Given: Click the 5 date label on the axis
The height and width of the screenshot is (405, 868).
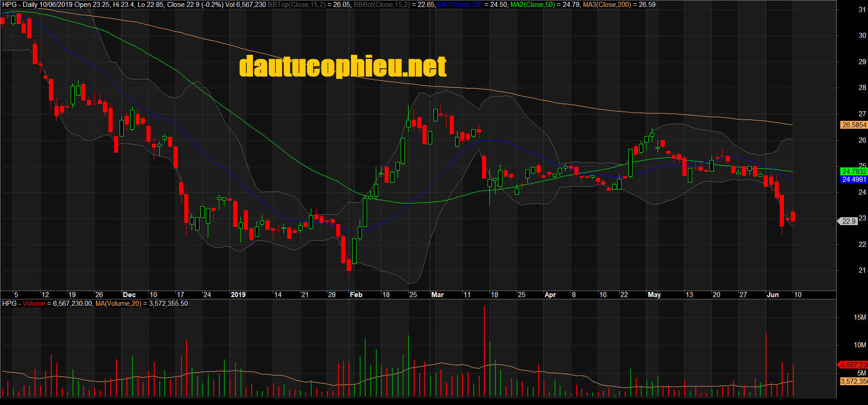Looking at the screenshot, I should pos(16,295).
